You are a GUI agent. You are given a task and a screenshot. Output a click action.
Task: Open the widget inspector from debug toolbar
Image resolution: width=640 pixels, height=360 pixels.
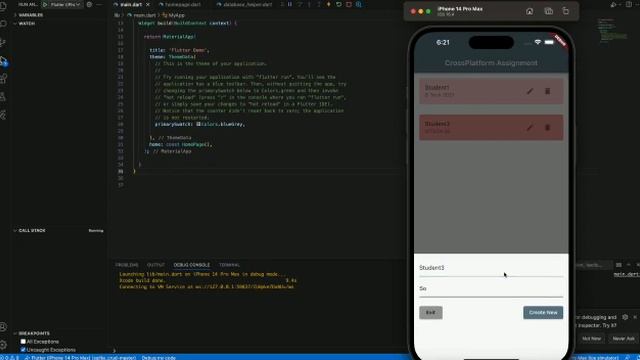pyautogui.click(x=359, y=4)
